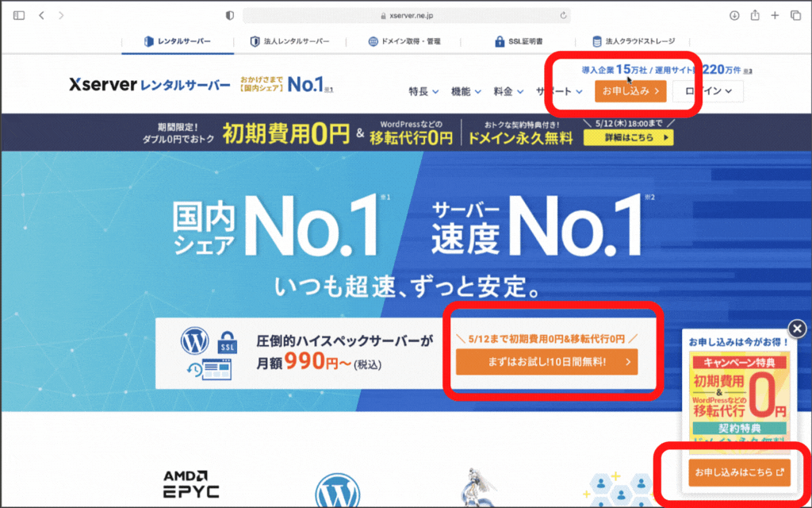Click the yellow 詳細はこちら button
The image size is (812, 508).
[x=628, y=137]
